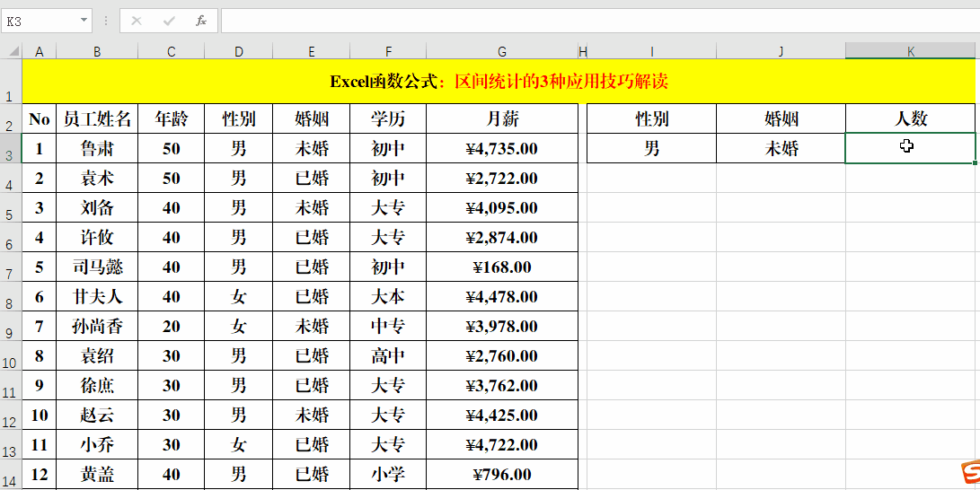Select column F header
The width and height of the screenshot is (980, 490).
tap(388, 51)
